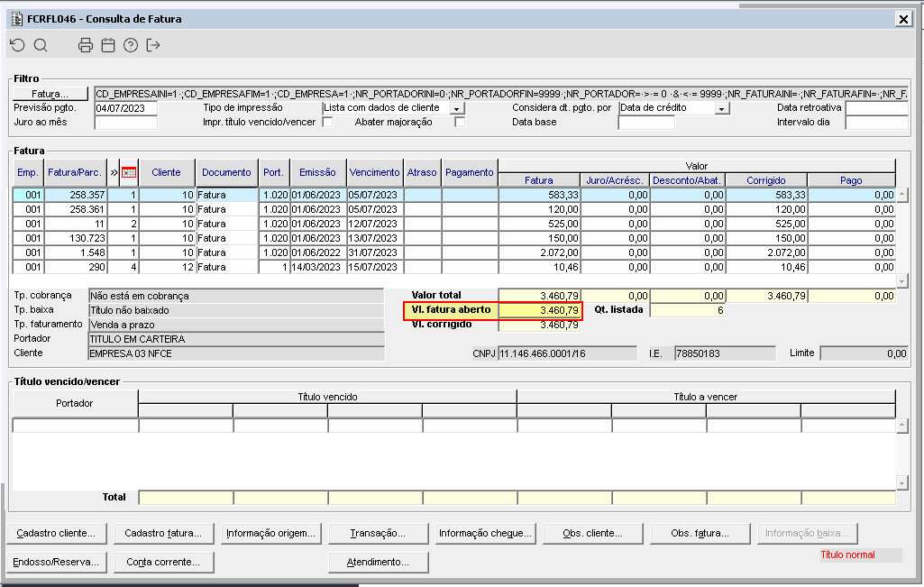
Task: Click the double-arrow column header icon
Action: pyautogui.click(x=114, y=172)
